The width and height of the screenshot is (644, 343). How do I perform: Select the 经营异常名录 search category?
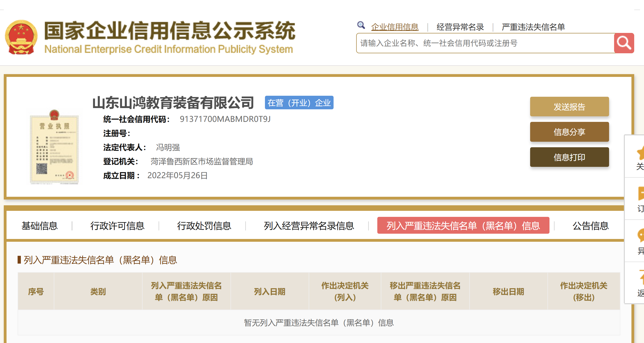click(x=460, y=27)
